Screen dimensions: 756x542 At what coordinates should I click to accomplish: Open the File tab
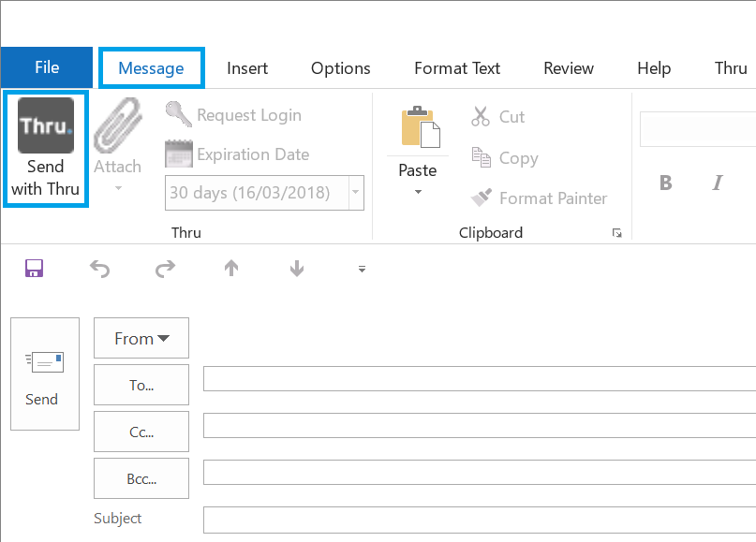tap(47, 67)
